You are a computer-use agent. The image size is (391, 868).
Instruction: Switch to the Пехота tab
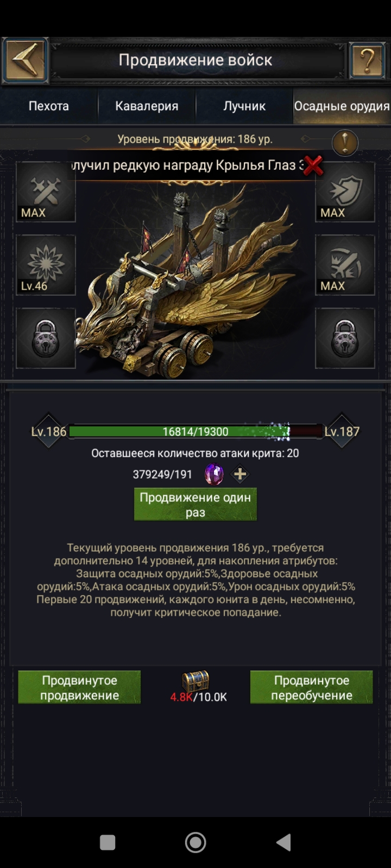tap(49, 106)
